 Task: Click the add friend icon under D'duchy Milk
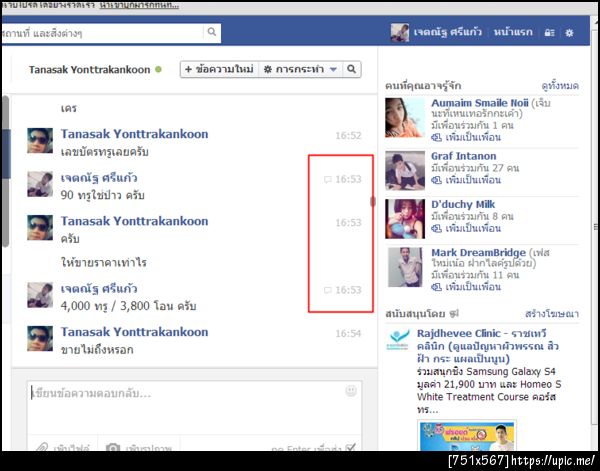437,228
